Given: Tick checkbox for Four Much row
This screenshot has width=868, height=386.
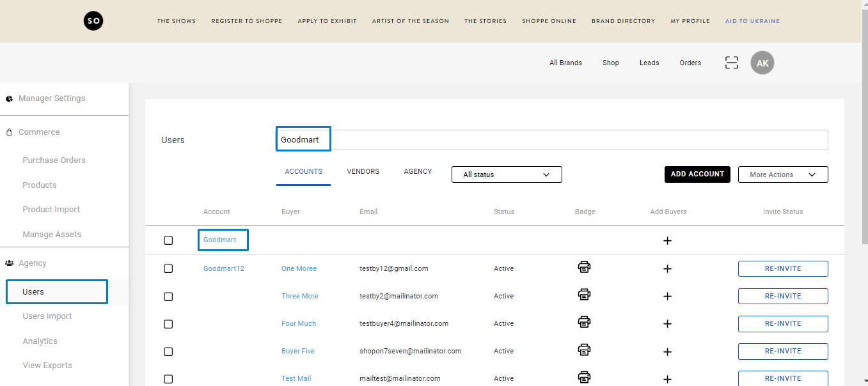Looking at the screenshot, I should point(168,324).
